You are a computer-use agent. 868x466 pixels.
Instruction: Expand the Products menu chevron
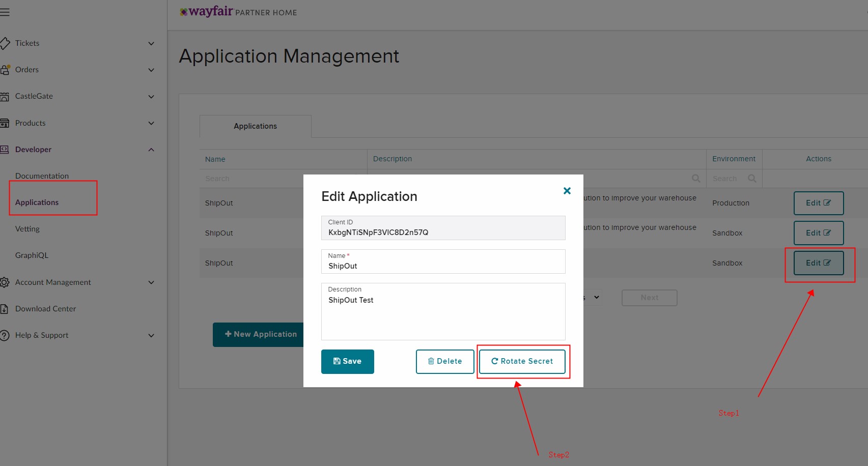click(151, 123)
